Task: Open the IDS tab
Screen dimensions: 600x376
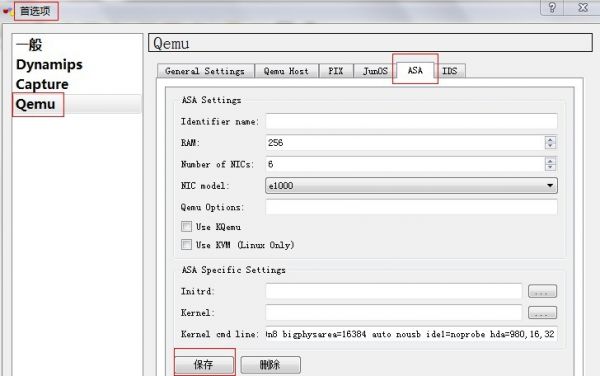Action: coord(450,71)
